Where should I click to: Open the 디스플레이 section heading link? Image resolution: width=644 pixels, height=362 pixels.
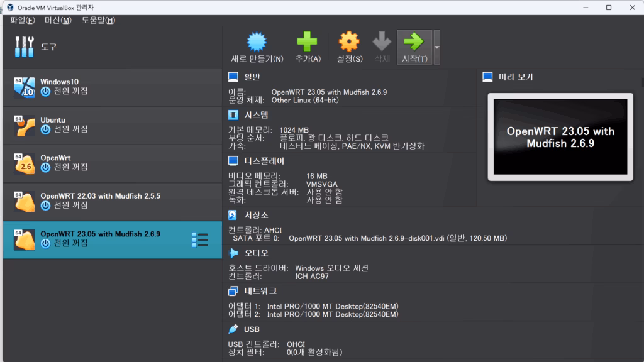click(264, 161)
